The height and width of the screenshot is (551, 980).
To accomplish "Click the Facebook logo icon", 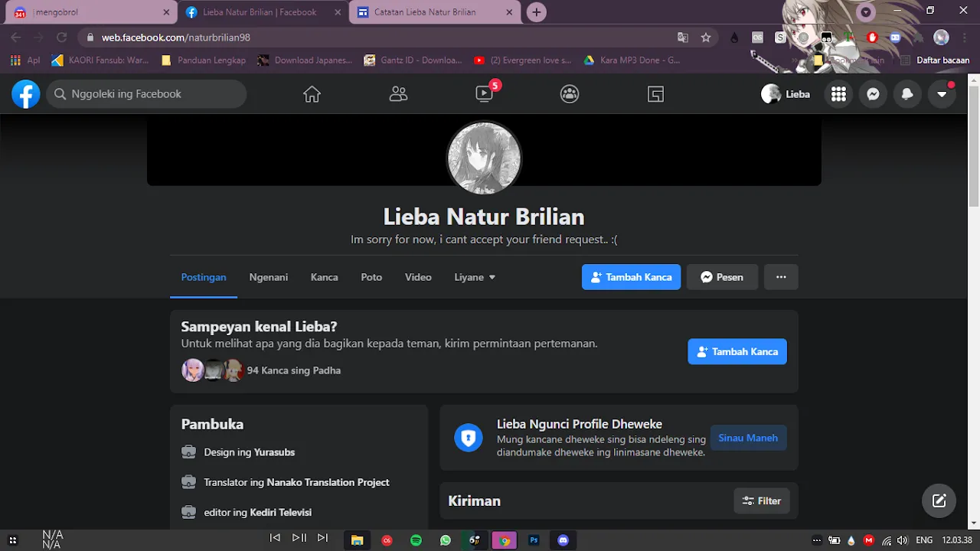I will point(25,94).
